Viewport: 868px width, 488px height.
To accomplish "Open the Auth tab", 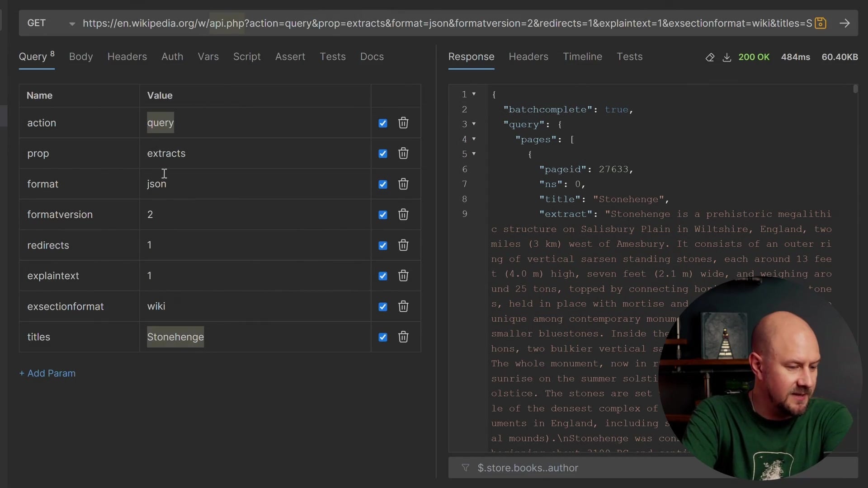I will (x=172, y=56).
